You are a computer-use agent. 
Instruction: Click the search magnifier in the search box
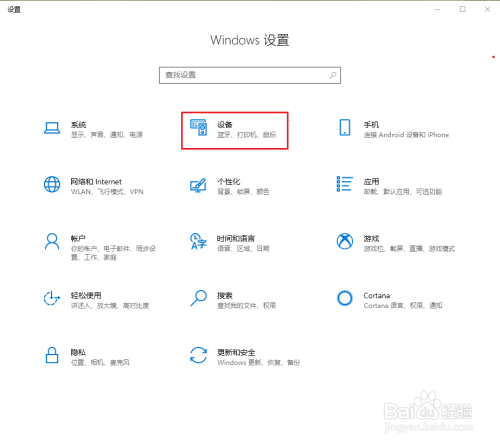[x=333, y=75]
